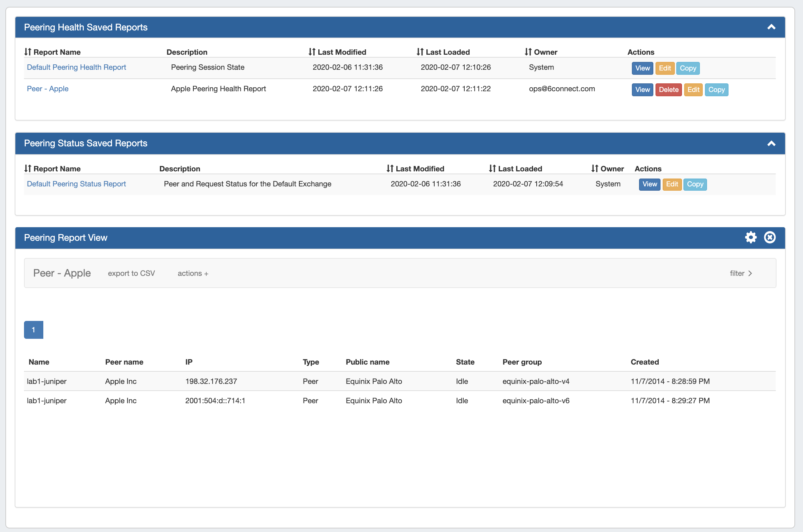The image size is (803, 532).
Task: Open Default Peering Health Report link
Action: point(76,67)
